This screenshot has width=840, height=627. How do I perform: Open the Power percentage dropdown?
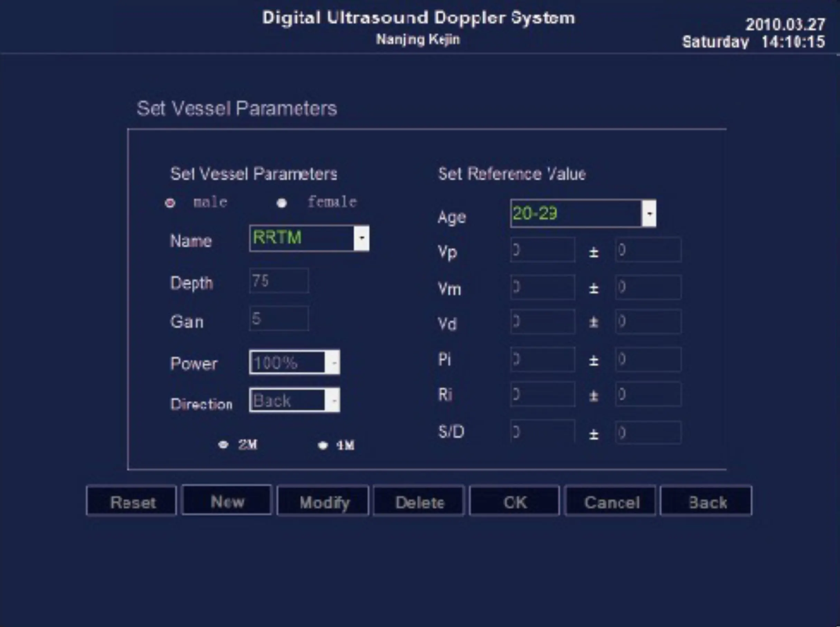333,363
